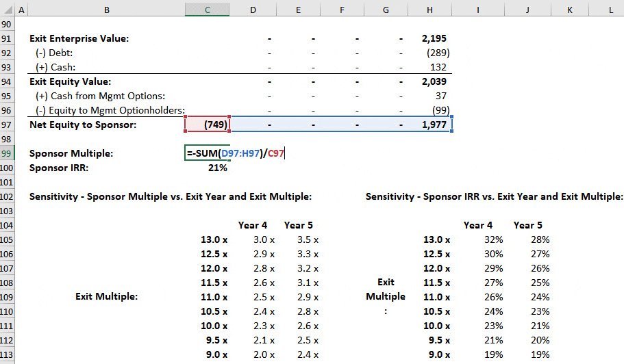Click Exit Equity Value 2,039

tap(434, 81)
